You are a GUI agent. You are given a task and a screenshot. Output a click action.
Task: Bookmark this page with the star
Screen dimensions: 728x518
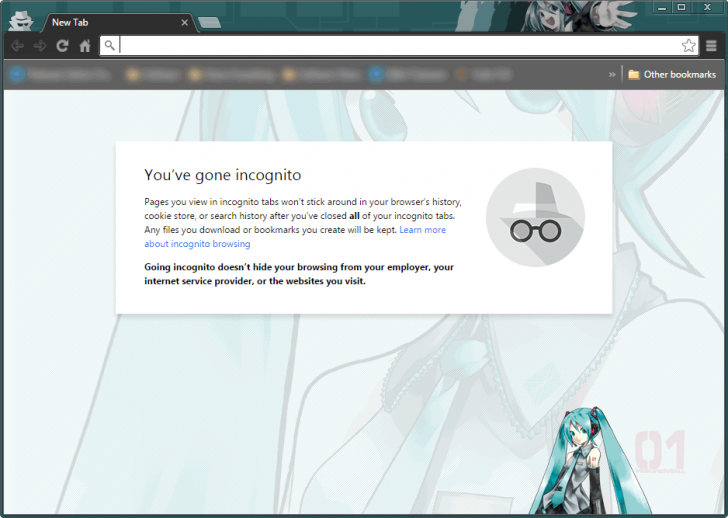tap(689, 45)
